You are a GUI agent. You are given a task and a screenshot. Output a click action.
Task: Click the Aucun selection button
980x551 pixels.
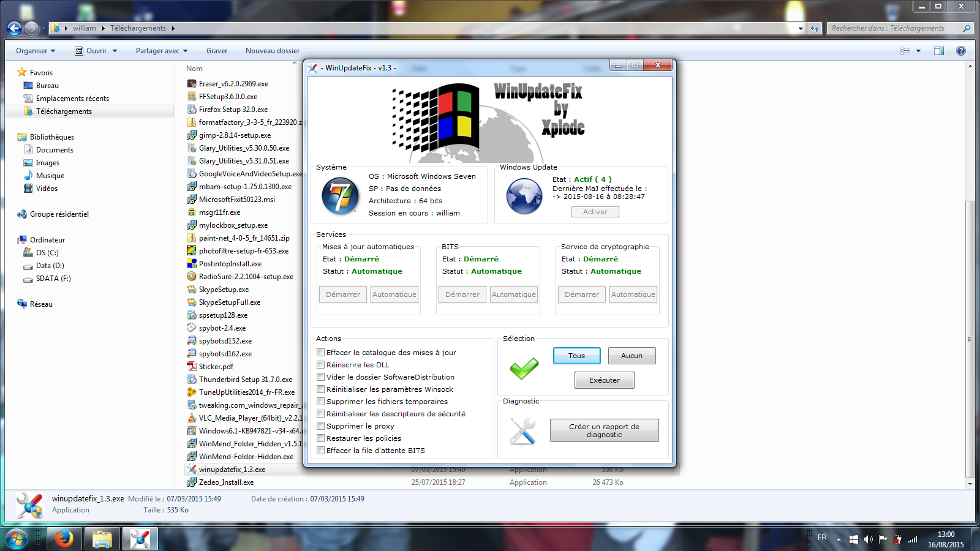[632, 356]
